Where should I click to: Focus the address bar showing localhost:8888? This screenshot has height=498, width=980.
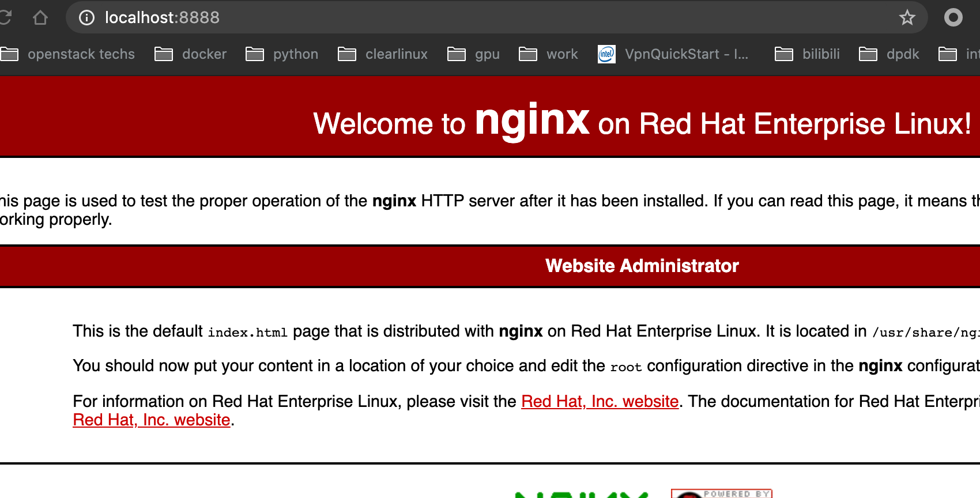tap(496, 18)
